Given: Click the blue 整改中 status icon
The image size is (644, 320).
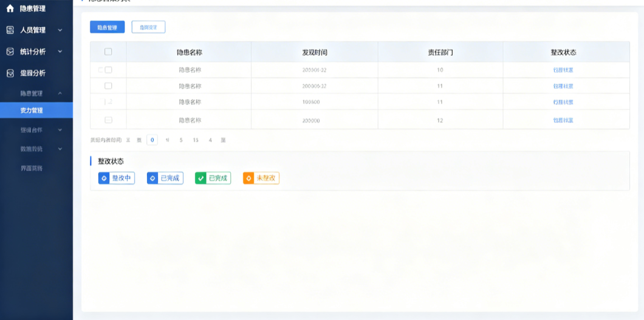Looking at the screenshot, I should pyautogui.click(x=104, y=178).
